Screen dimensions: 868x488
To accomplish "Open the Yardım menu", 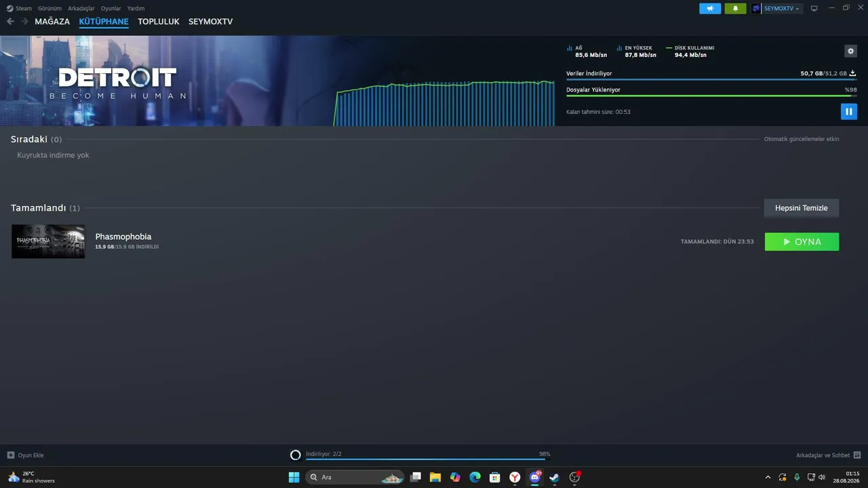I will click(x=136, y=9).
